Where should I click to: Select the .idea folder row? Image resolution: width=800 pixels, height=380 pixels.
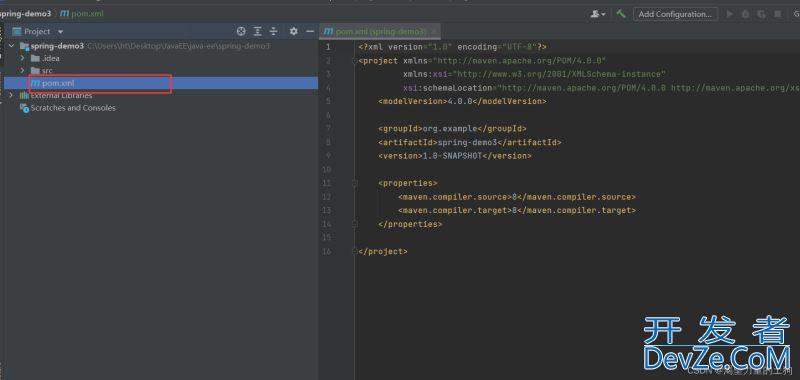point(161,58)
